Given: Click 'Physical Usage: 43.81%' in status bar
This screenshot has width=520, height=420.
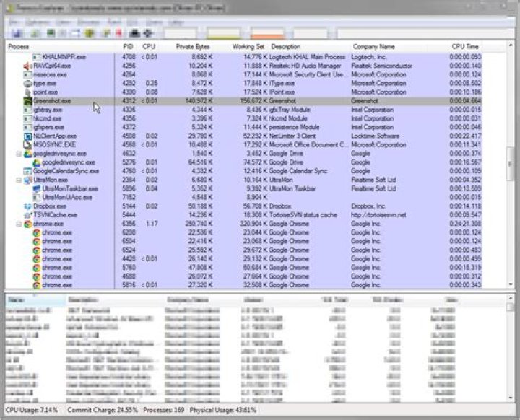Looking at the screenshot, I should pos(223,410).
